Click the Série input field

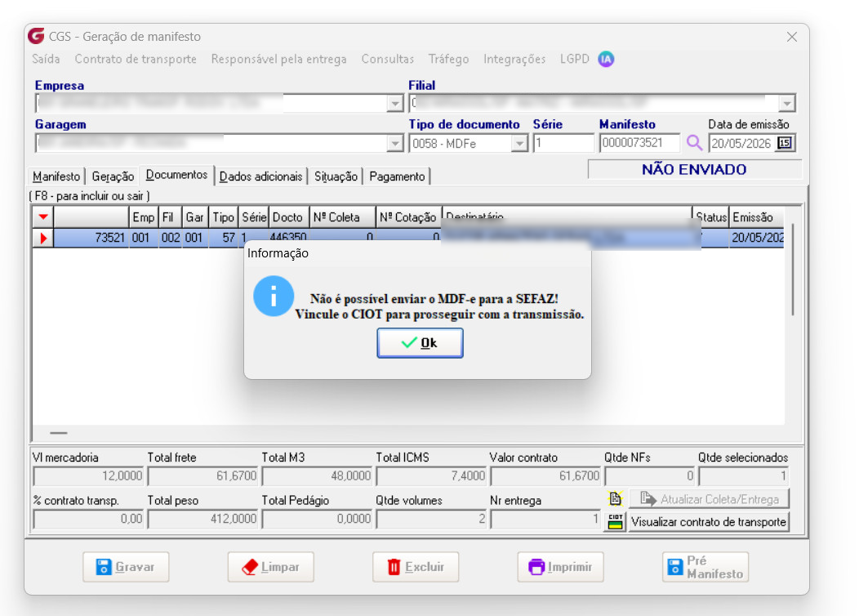pos(563,144)
